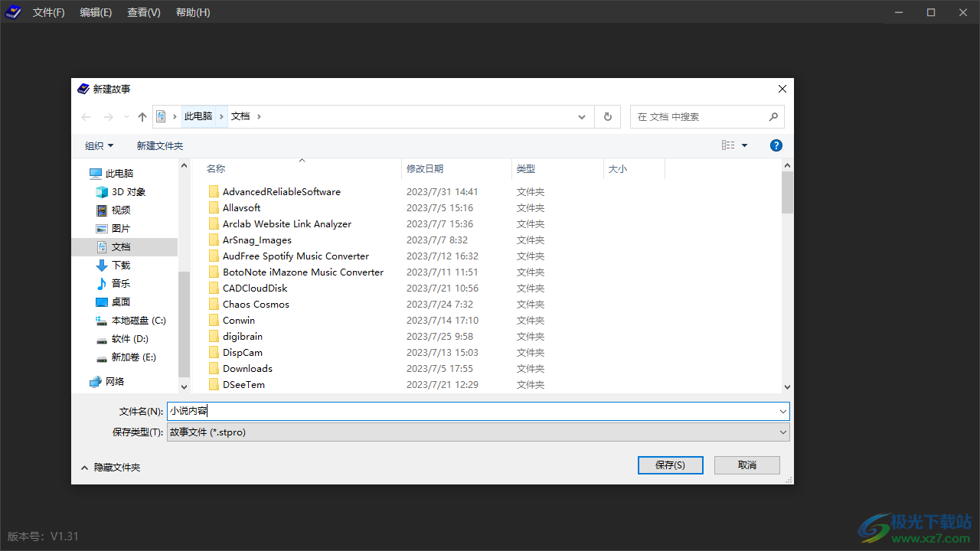Open the 保存类型 dropdown
This screenshot has height=551, width=980.
click(479, 432)
